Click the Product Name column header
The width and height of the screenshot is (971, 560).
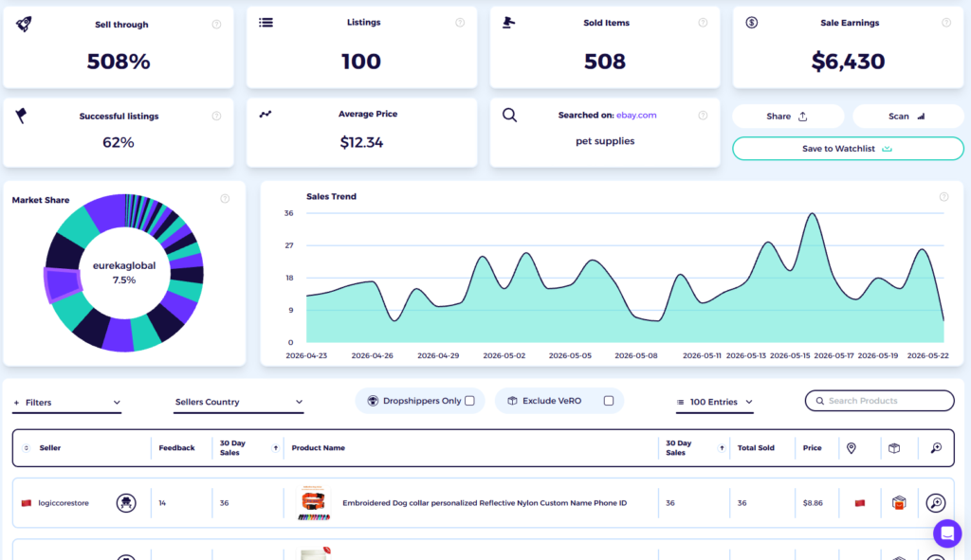tap(319, 448)
